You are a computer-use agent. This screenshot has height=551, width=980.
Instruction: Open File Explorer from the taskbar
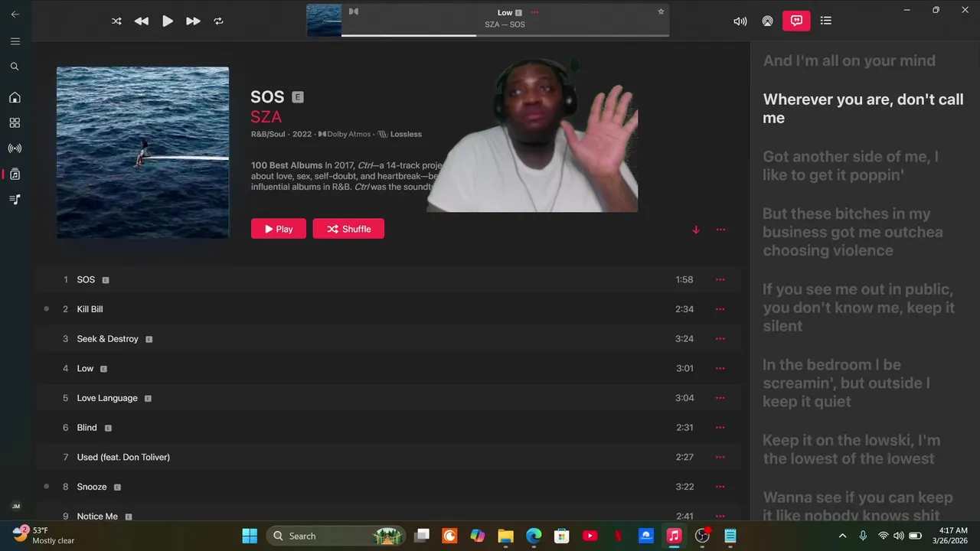tap(505, 536)
